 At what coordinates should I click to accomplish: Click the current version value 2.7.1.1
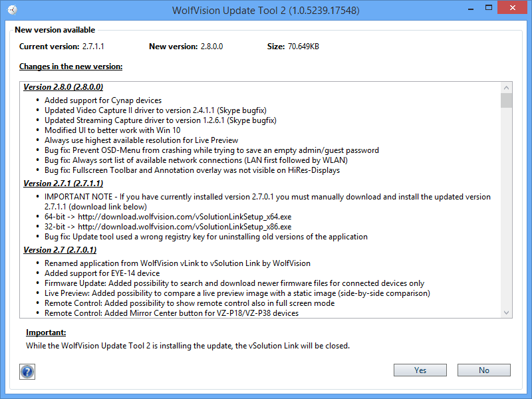click(93, 47)
